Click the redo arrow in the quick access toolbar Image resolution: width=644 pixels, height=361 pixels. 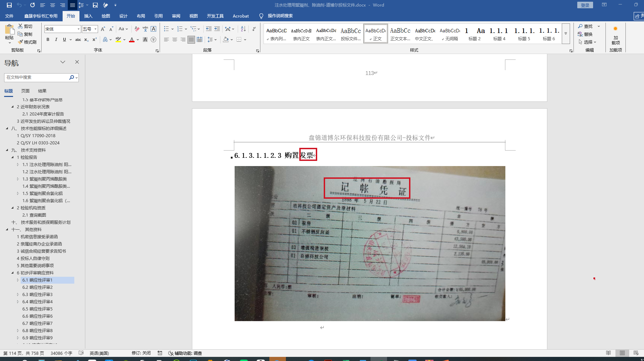pyautogui.click(x=32, y=5)
